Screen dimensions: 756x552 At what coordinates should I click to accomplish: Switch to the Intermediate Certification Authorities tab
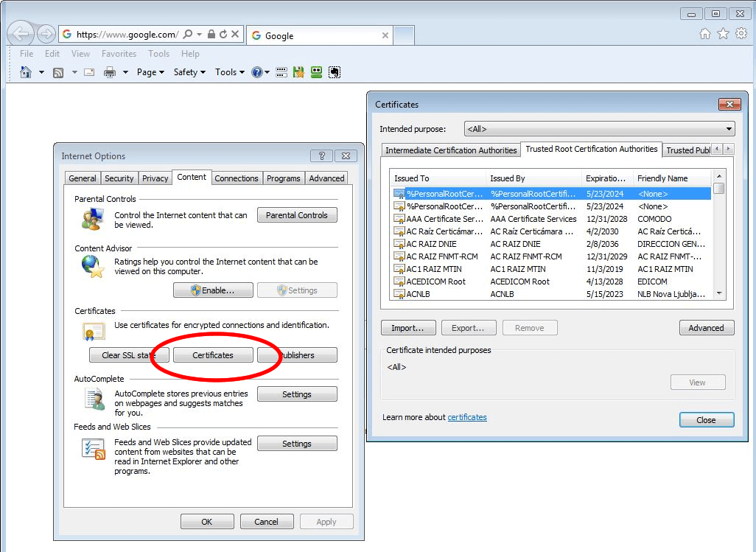(450, 150)
